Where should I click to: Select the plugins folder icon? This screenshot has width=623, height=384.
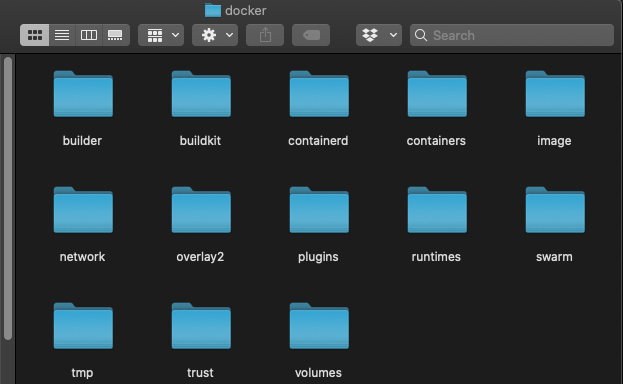319,210
